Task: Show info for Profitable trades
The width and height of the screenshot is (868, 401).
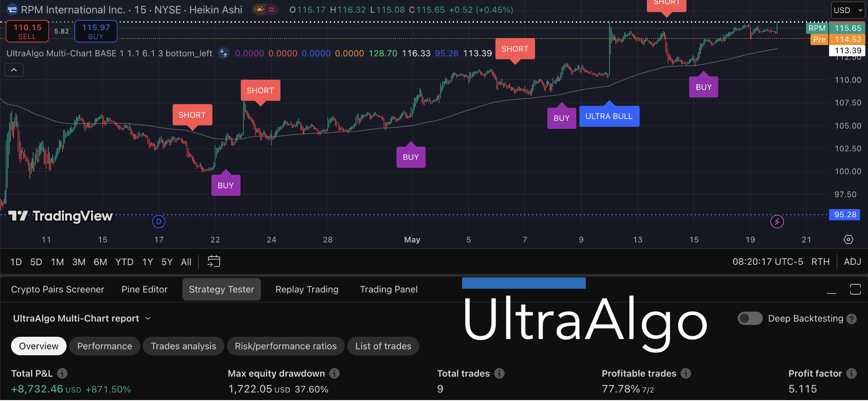Action: 686,373
